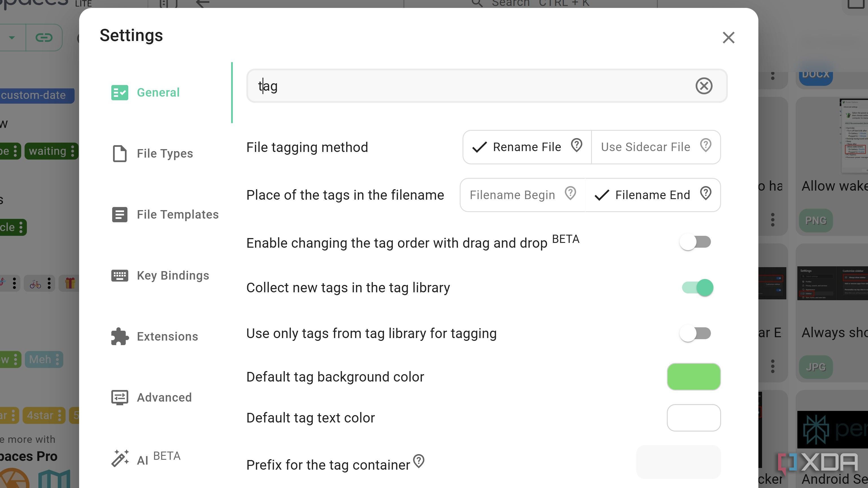Close the Settings dialog

tap(728, 37)
